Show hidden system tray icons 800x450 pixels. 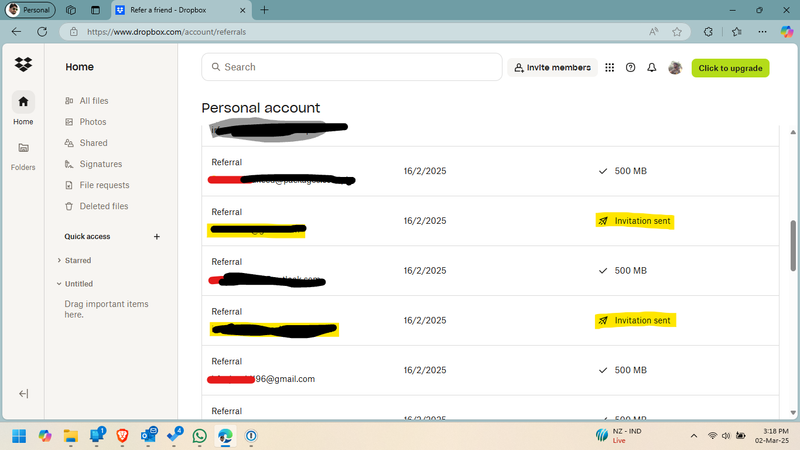pos(694,436)
